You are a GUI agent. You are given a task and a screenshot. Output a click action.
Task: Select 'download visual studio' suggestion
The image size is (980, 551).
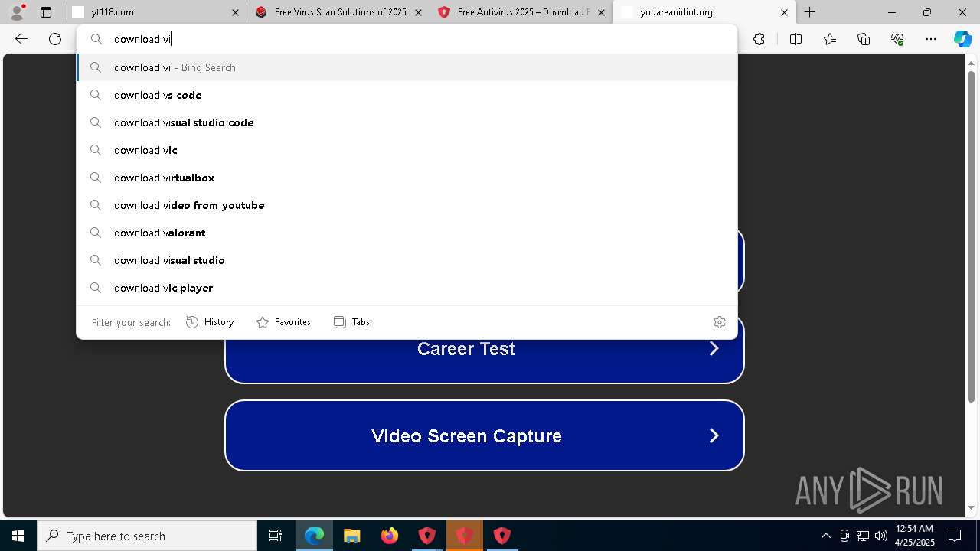(x=407, y=260)
